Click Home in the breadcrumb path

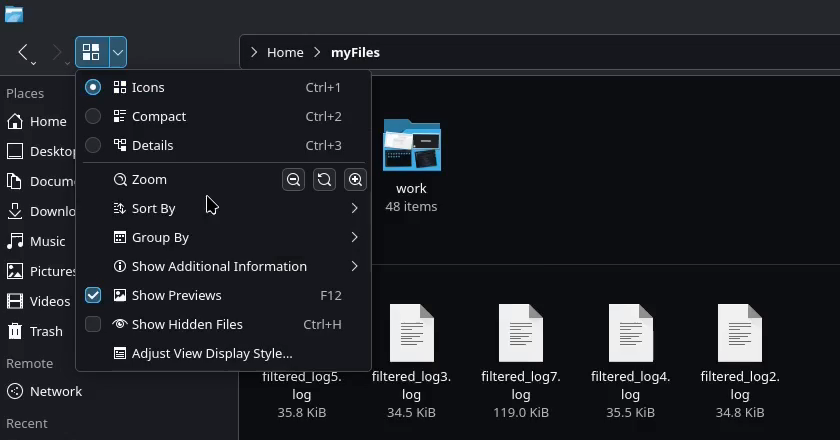click(x=285, y=53)
